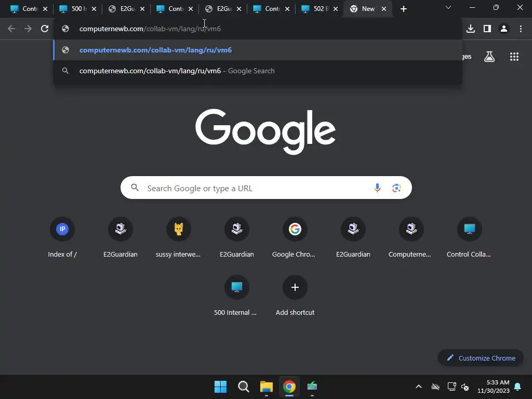Select the highlighted URL suggestion
532x399 pixels.
tap(258, 50)
